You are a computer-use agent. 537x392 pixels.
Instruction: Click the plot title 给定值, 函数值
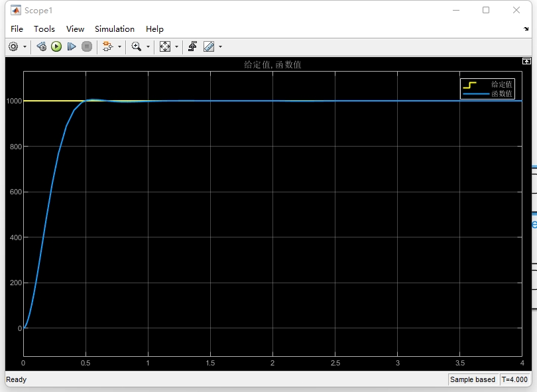pos(272,65)
